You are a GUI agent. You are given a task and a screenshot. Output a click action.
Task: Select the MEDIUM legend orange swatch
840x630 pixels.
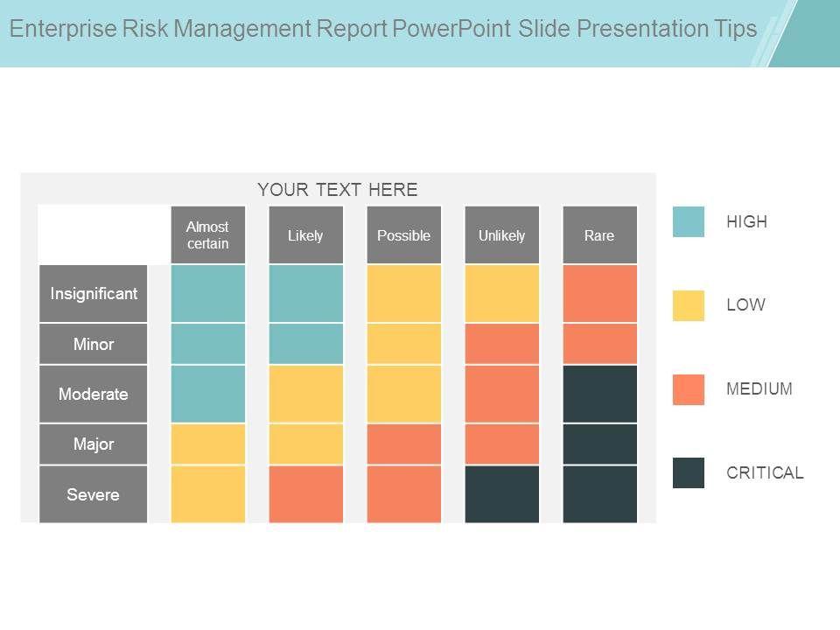click(688, 389)
